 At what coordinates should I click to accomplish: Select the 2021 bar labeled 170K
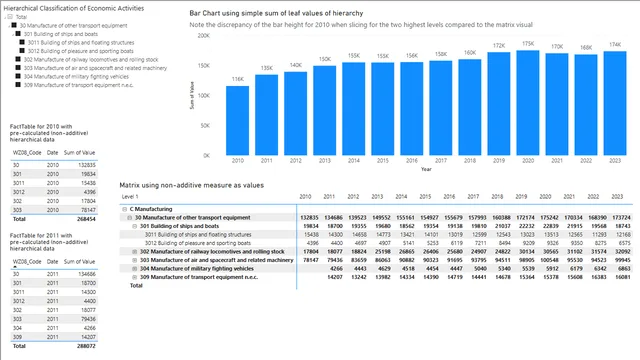point(557,104)
